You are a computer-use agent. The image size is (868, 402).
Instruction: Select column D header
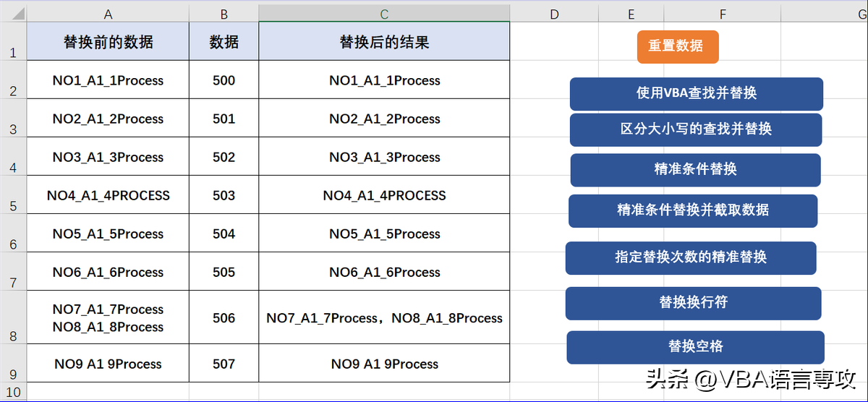(x=554, y=14)
